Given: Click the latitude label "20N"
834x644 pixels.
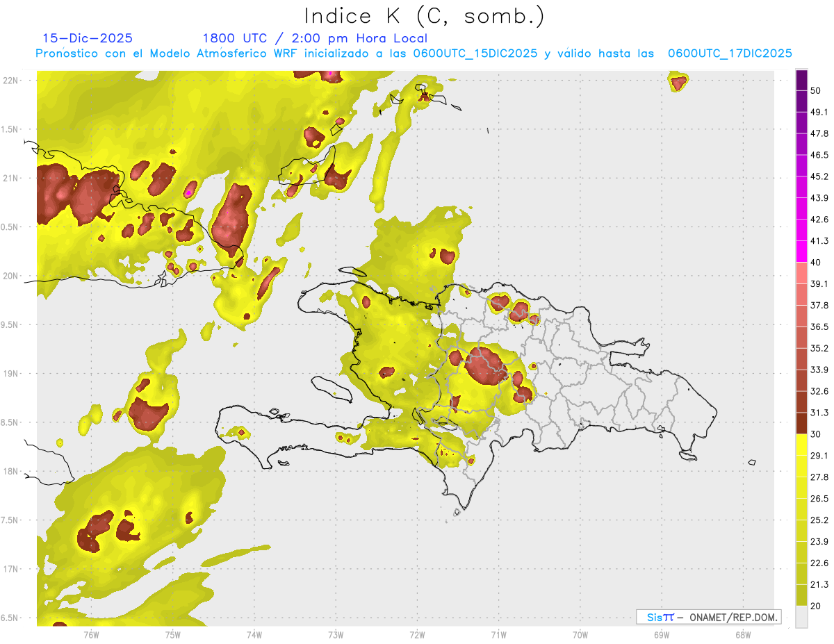Looking at the screenshot, I should point(10,276).
